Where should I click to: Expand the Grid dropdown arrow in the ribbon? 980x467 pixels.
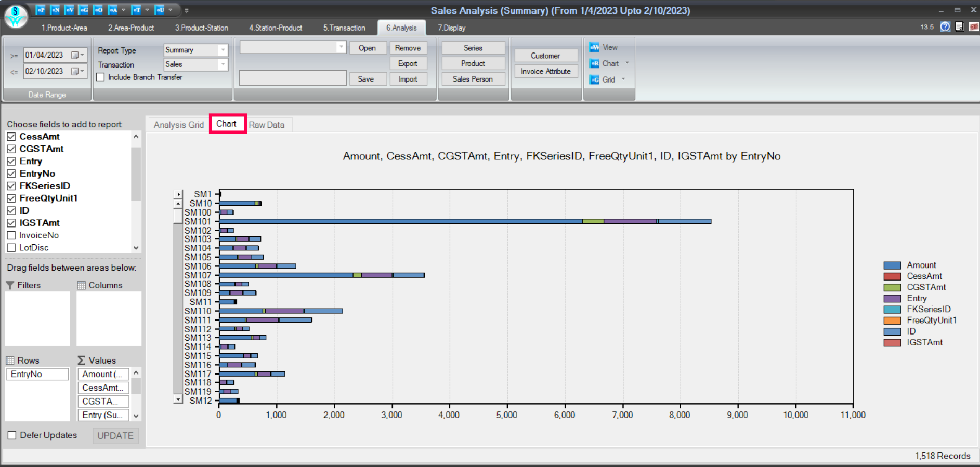click(x=623, y=79)
